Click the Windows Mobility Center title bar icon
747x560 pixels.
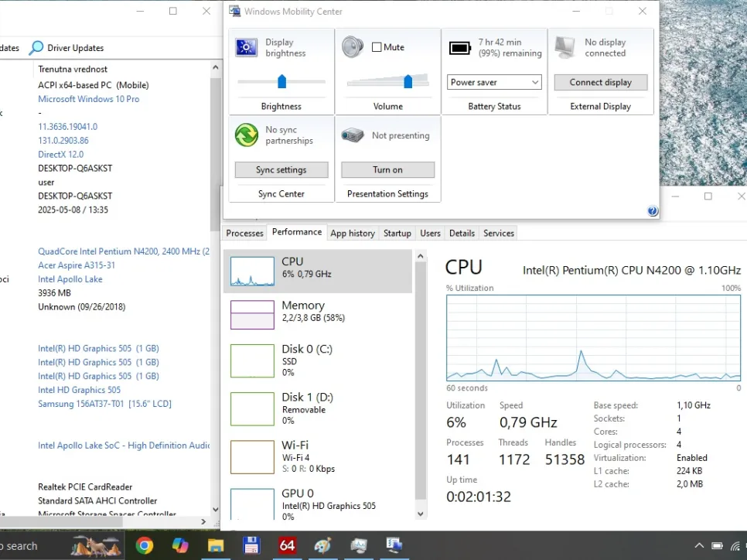click(234, 11)
